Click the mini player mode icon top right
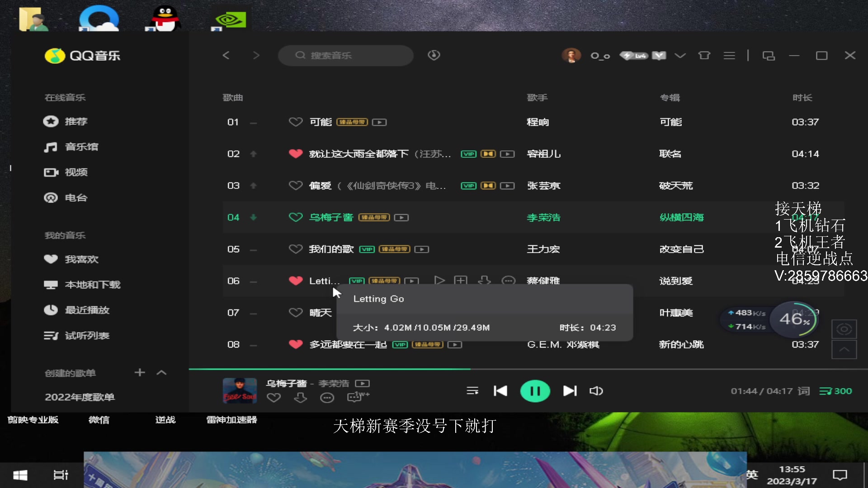The image size is (868, 488). [x=769, y=56]
